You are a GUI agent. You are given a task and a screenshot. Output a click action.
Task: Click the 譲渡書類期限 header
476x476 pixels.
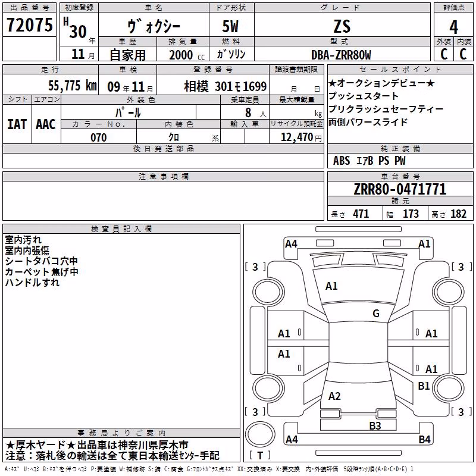click(x=296, y=69)
